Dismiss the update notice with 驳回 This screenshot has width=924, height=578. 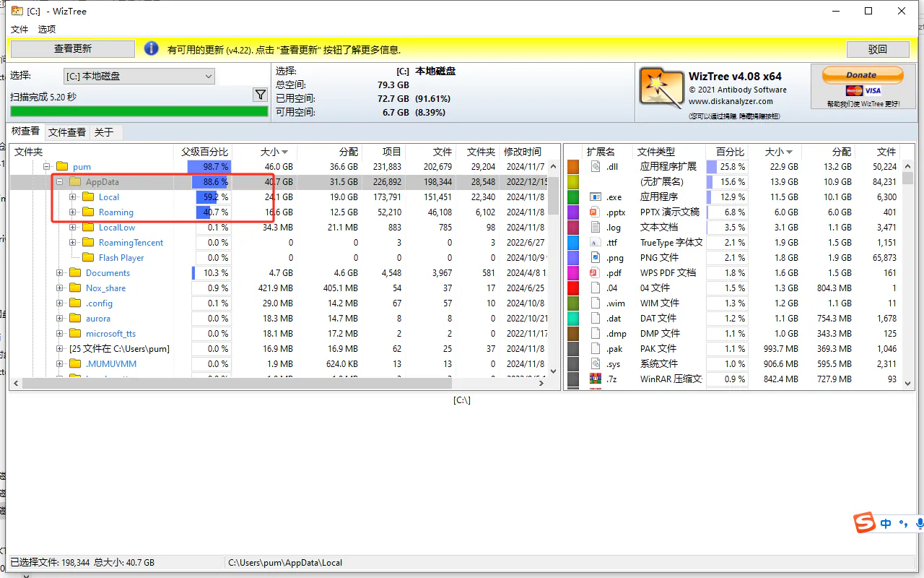[x=877, y=49]
